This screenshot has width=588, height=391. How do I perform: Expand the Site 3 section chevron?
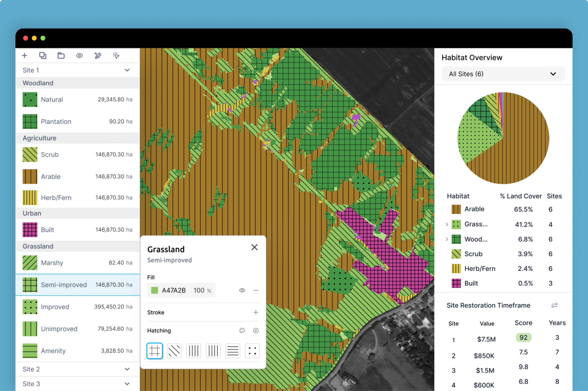(127, 384)
